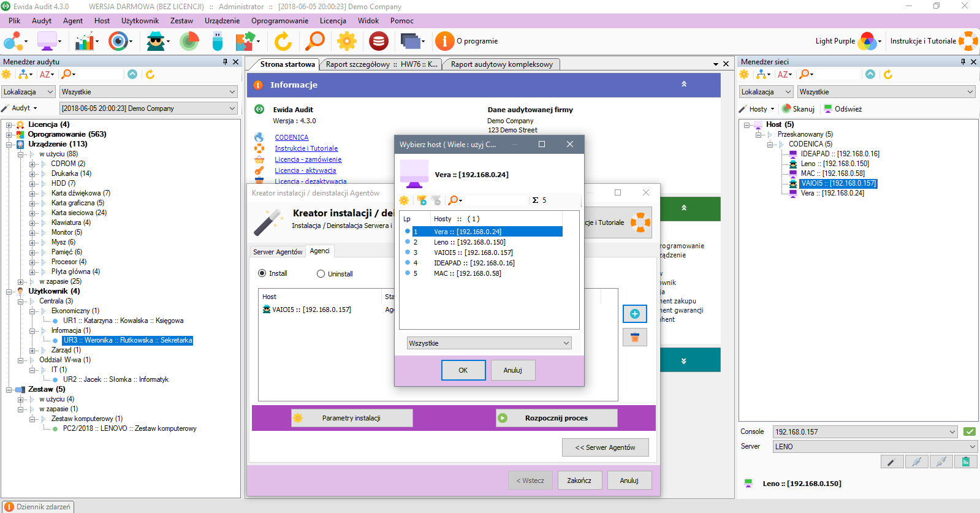This screenshot has height=513, width=980.
Task: Select the Install radio button
Action: 262,273
